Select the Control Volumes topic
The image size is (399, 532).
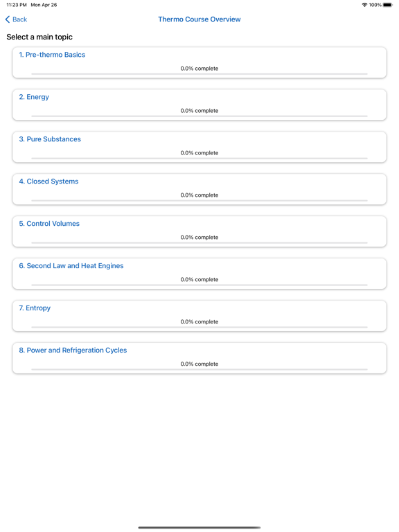[x=199, y=232]
